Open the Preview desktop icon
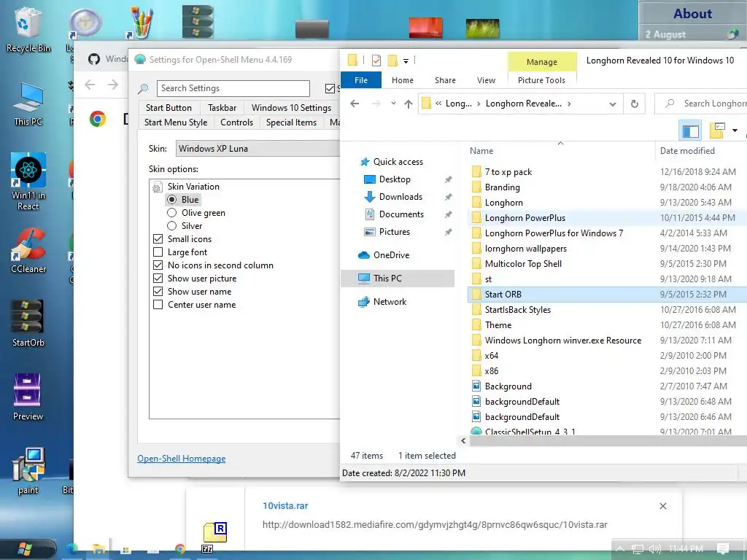This screenshot has height=560, width=747. [x=28, y=397]
